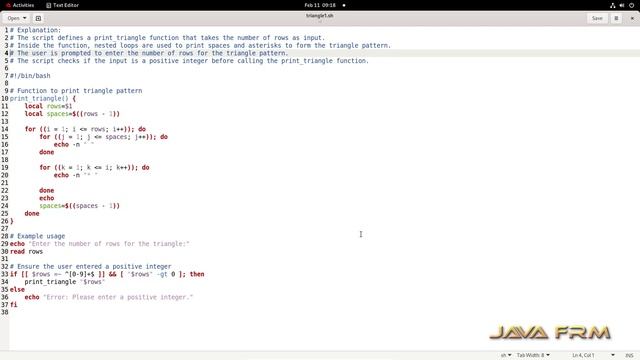Click the 'fi' keyword line
The image size is (640, 360).
point(13,305)
